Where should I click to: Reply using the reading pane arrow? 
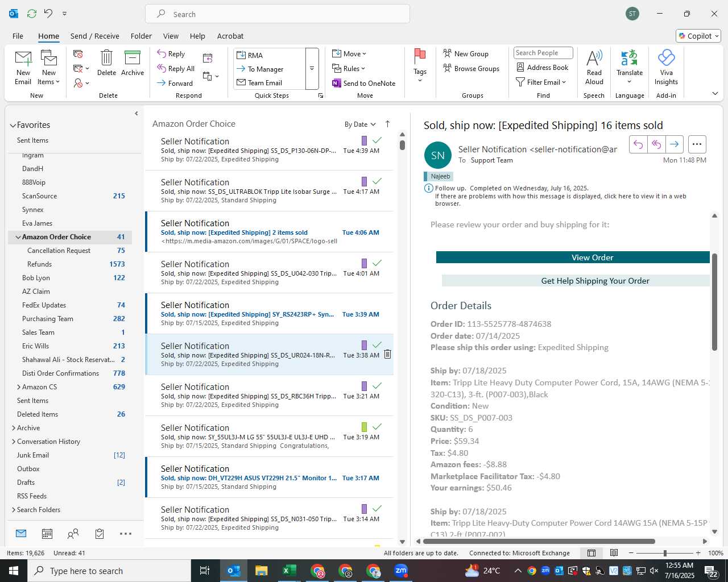click(x=638, y=144)
